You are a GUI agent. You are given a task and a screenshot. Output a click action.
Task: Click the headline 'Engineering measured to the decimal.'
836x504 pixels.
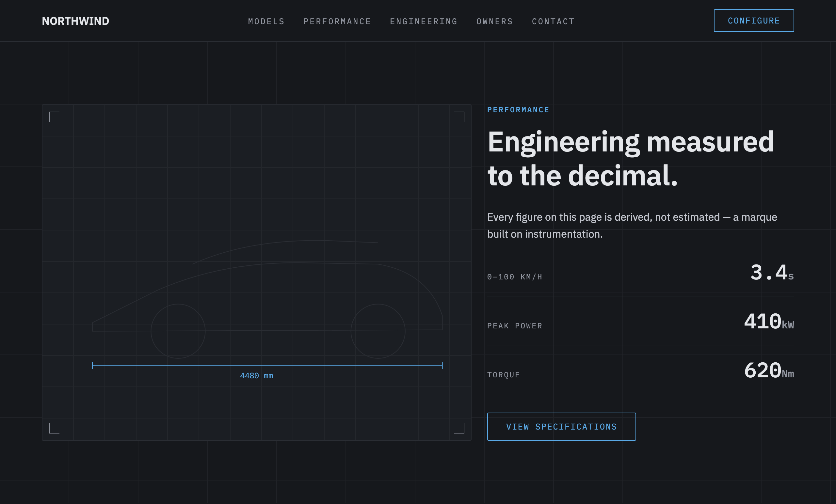[631, 158]
